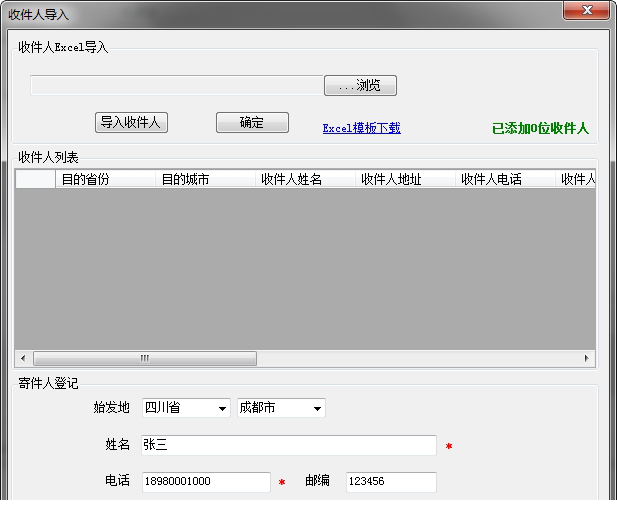Open the 四川省 province dropdown

click(186, 408)
